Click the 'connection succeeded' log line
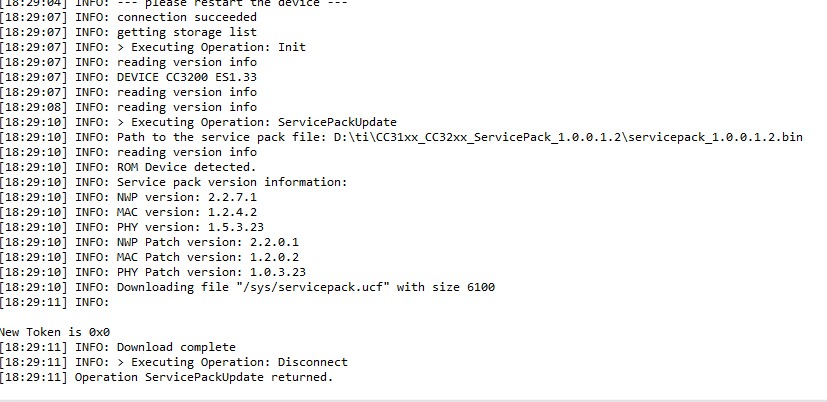Viewport: 827px width, 402px height. point(186,17)
